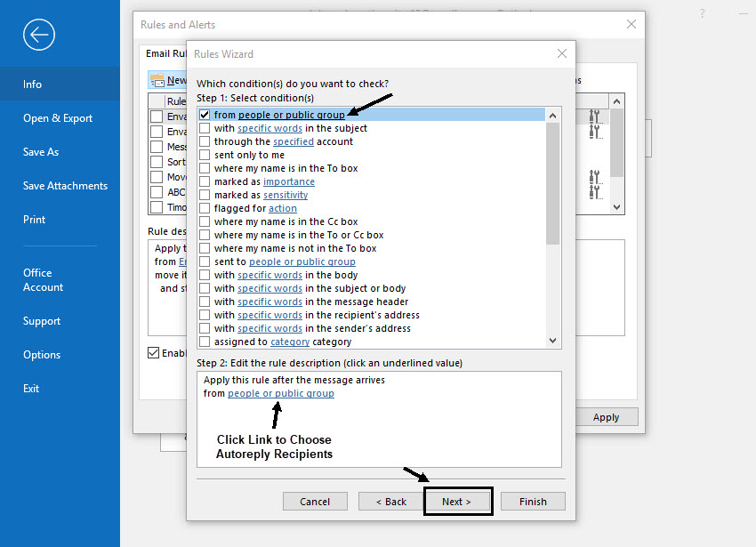Enable 'sent only to me' condition
This screenshot has width=756, height=547.
click(x=205, y=155)
